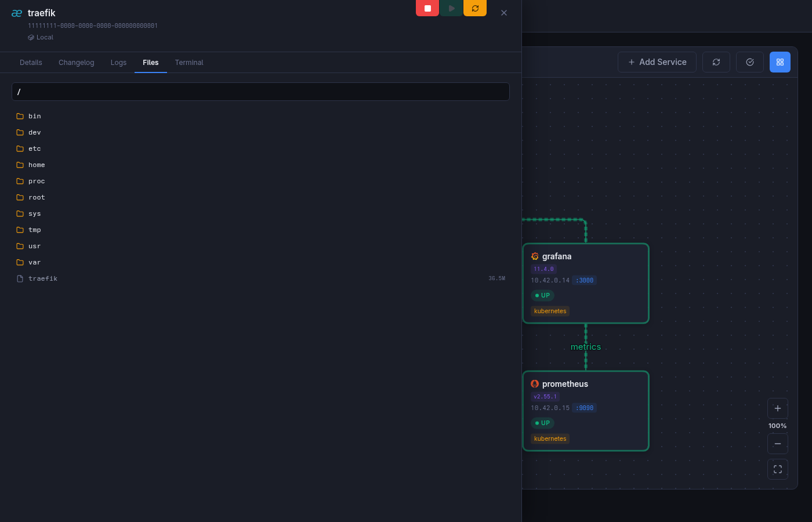The image size is (812, 522).
Task: Toggle the grid layout view button
Action: point(780,62)
